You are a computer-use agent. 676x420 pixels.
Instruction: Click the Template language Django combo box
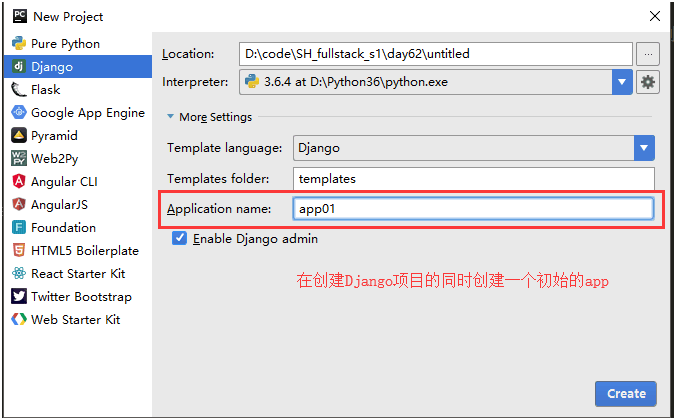tap(473, 148)
